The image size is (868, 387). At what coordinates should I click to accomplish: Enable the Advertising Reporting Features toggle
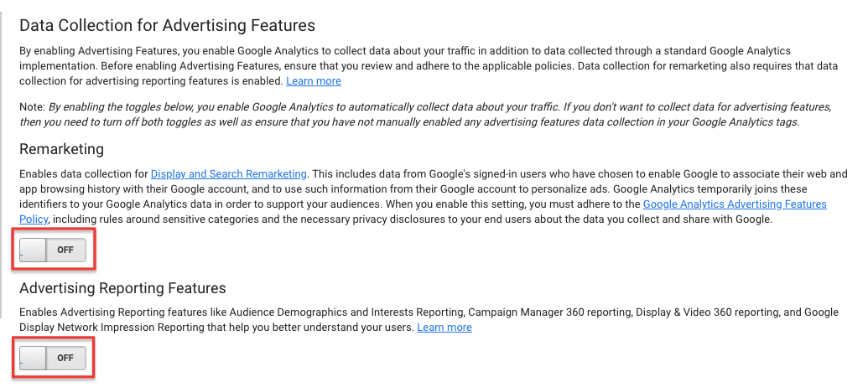pos(53,359)
